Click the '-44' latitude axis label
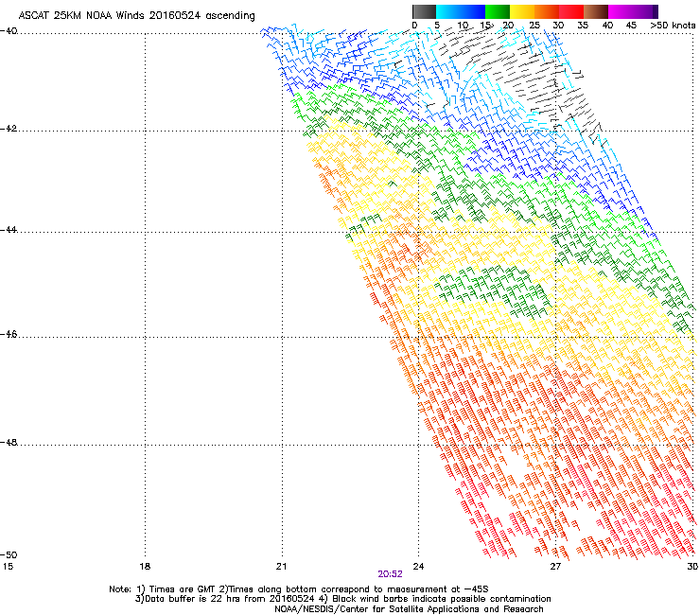700x615 pixels. (9, 230)
